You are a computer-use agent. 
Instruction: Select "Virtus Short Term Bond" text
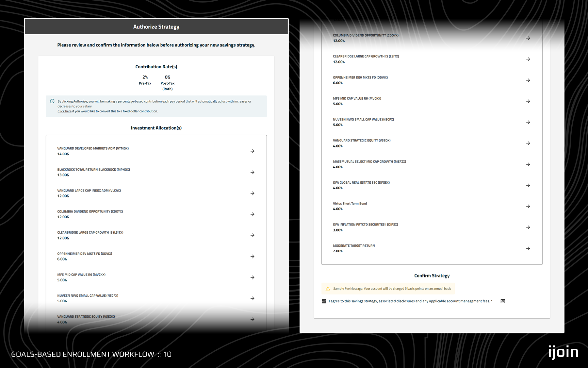[350, 204]
